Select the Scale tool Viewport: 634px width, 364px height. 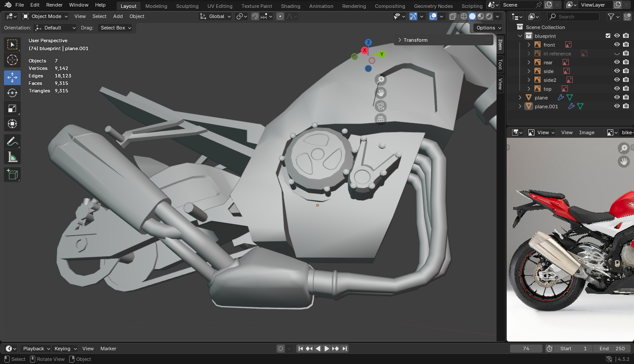pos(12,108)
